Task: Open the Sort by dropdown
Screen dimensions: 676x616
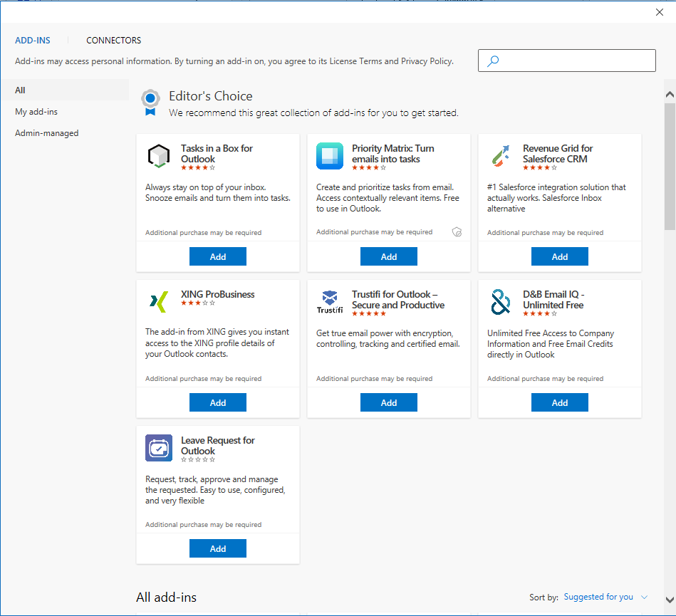Action: [x=605, y=597]
